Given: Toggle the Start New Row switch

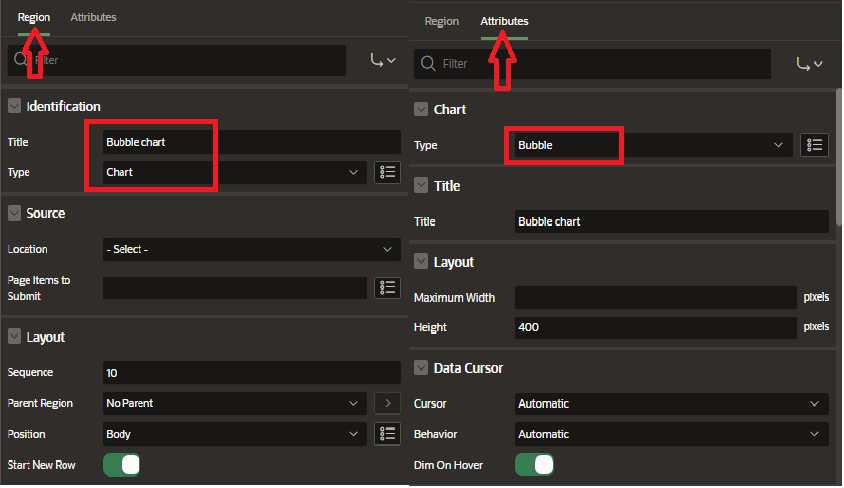Looking at the screenshot, I should click(122, 465).
